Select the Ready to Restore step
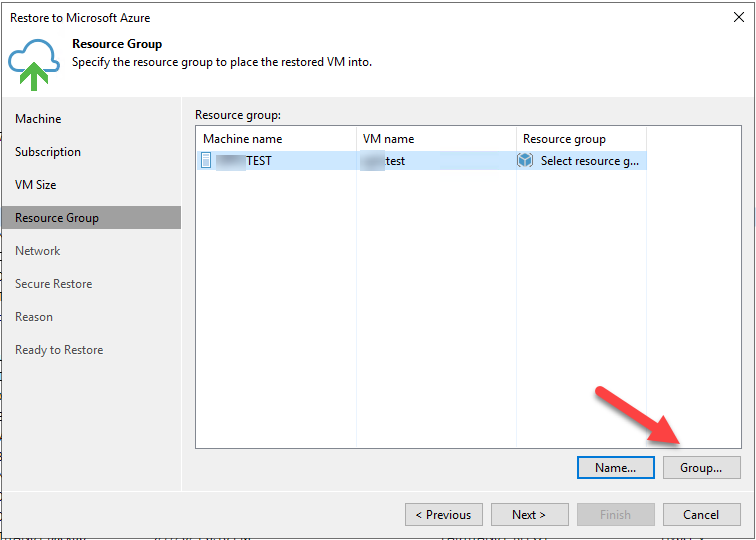Image resolution: width=756 pixels, height=540 pixels. (59, 350)
